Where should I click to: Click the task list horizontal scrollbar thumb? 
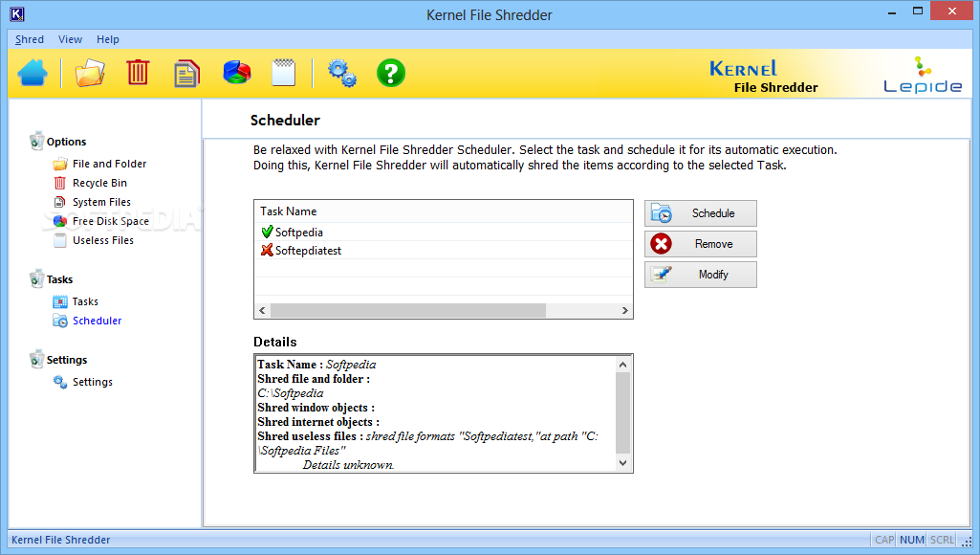click(x=407, y=311)
